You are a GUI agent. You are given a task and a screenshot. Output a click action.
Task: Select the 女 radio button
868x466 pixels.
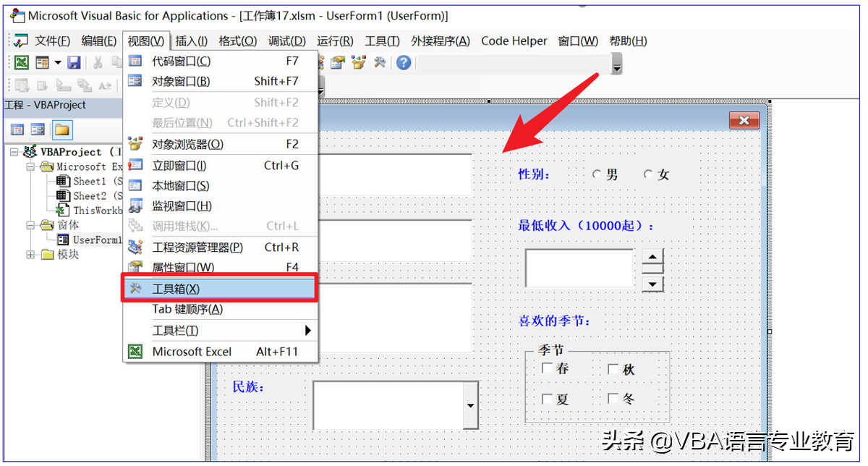coord(648,174)
